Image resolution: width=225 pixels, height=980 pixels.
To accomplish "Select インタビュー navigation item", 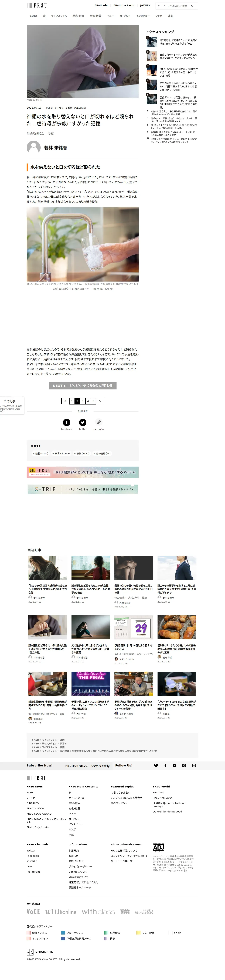I will coord(143,16).
